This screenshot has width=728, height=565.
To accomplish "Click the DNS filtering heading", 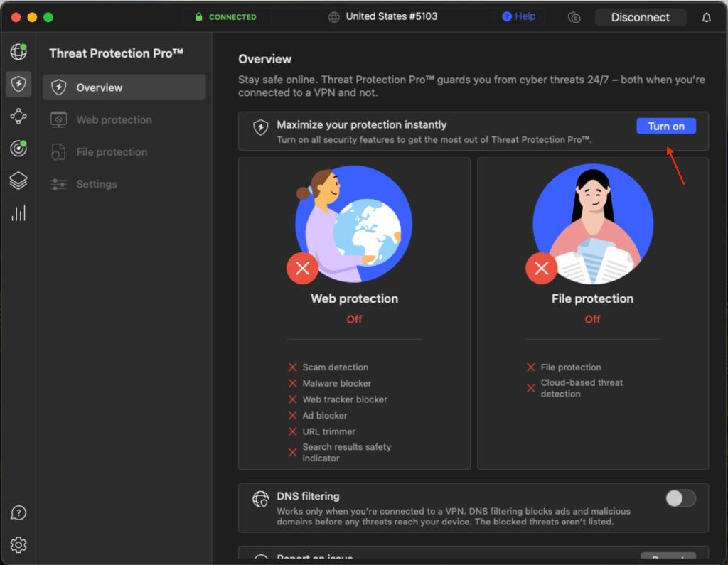I will click(x=308, y=496).
